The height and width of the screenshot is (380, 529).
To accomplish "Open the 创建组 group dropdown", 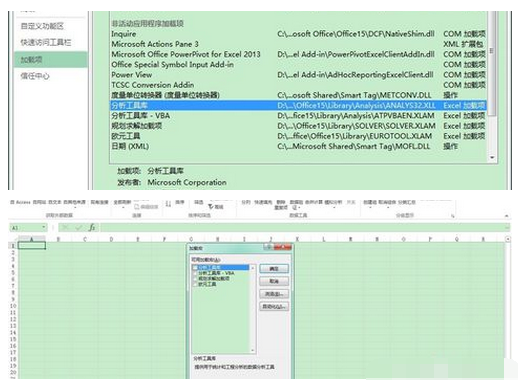I will coord(370,203).
